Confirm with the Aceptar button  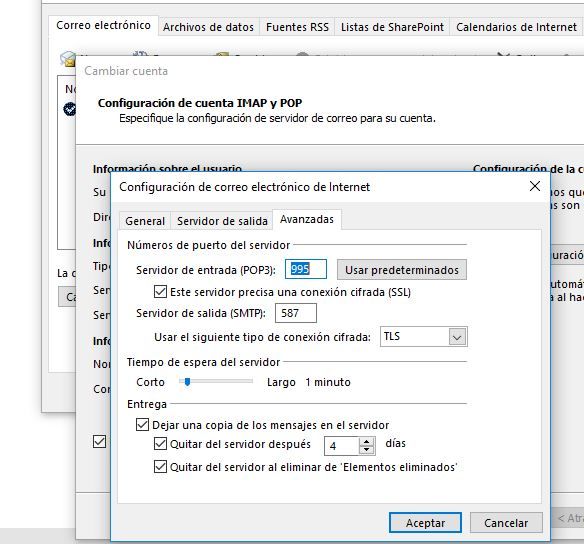pyautogui.click(x=425, y=523)
